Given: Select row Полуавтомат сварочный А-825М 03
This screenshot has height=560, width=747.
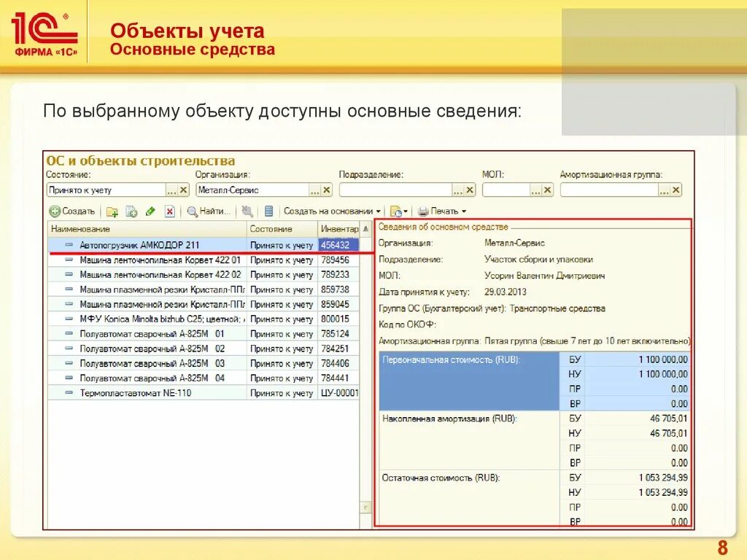Looking at the screenshot, I should (x=204, y=363).
